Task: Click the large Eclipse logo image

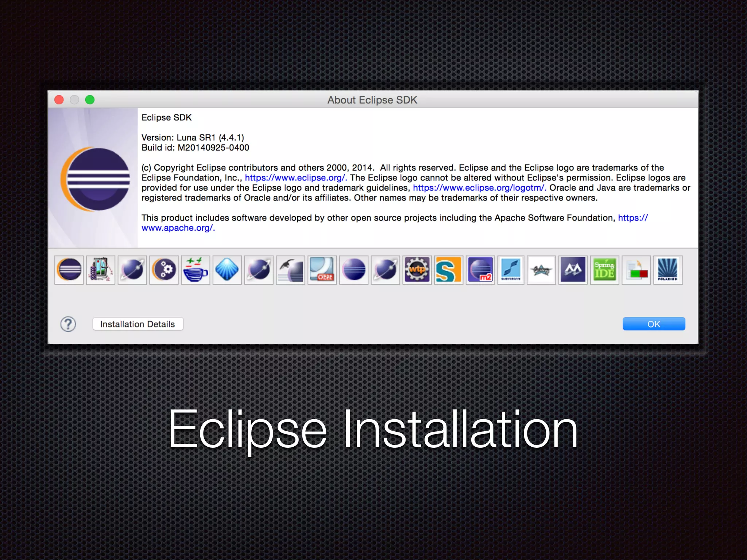Action: pyautogui.click(x=95, y=179)
